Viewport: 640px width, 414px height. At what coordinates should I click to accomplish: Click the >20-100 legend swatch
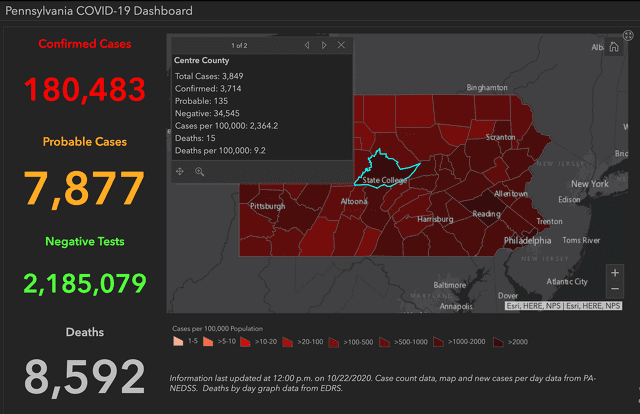tap(288, 342)
